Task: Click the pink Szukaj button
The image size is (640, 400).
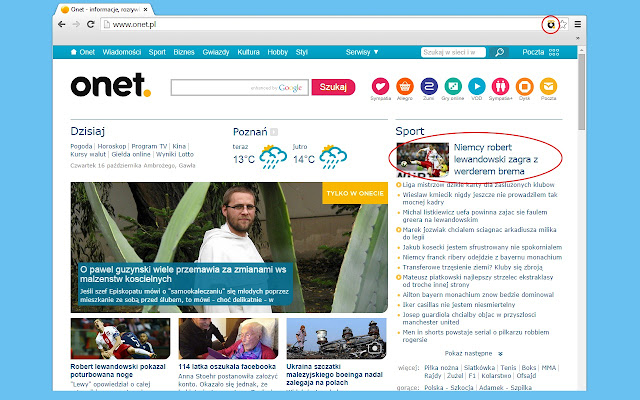Action: click(333, 87)
